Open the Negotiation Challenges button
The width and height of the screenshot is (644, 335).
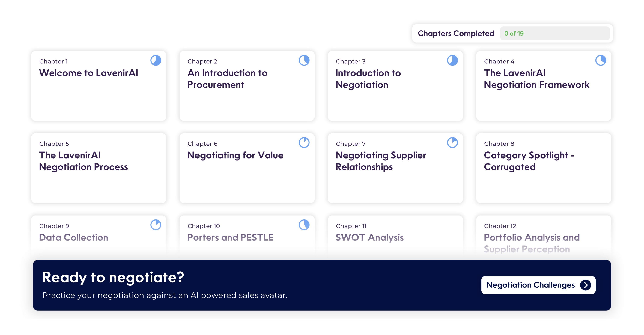pos(538,285)
